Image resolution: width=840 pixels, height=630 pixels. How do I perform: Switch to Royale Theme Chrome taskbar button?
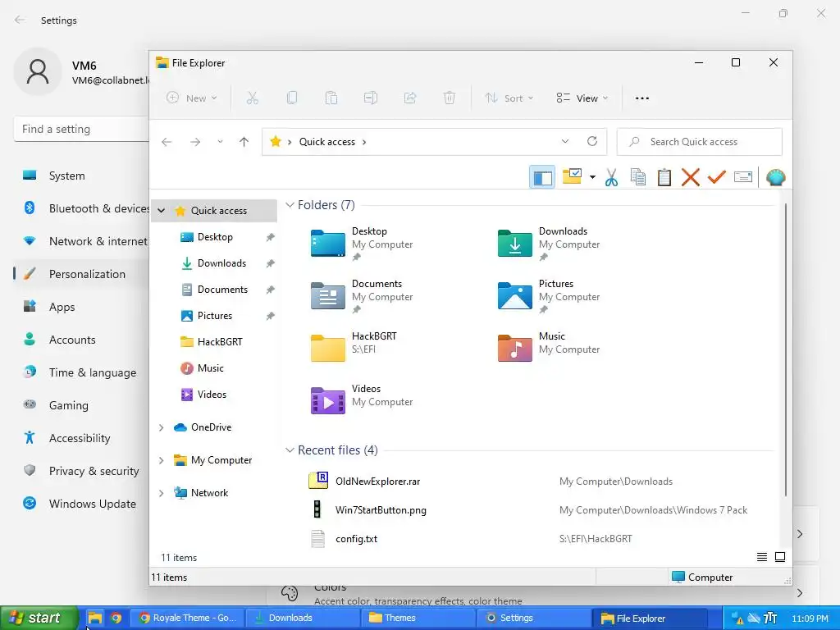click(188, 619)
